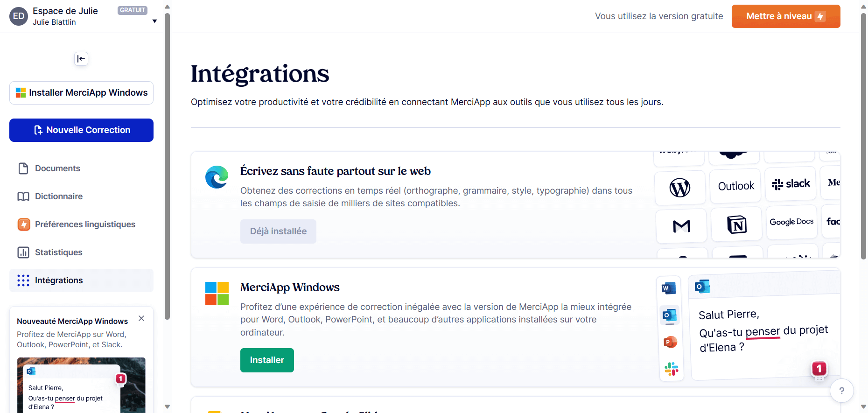Go to the Dictionnaire section
The image size is (868, 413).
58,196
